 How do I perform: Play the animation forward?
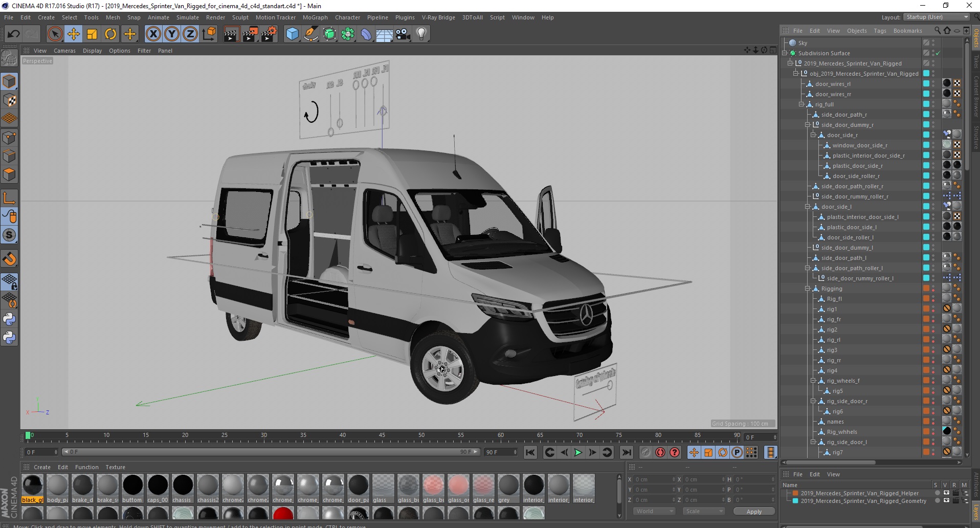[x=578, y=452]
